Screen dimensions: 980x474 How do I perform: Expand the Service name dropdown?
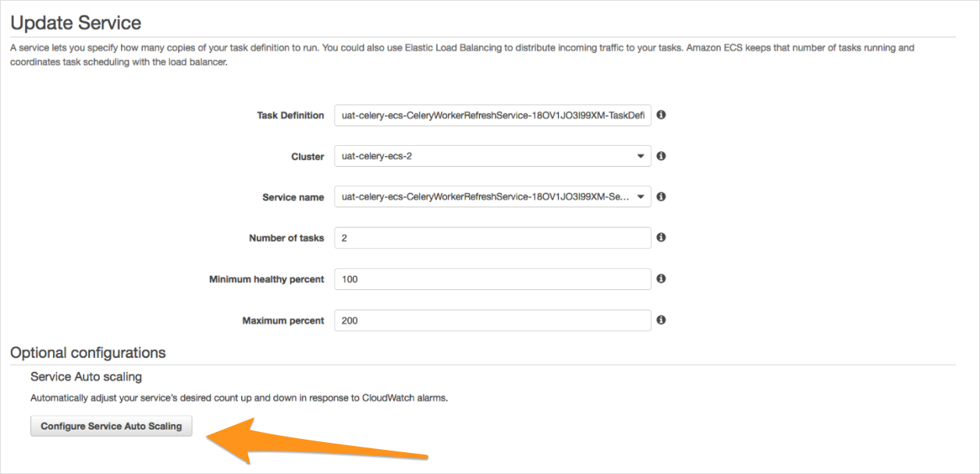[492, 197]
